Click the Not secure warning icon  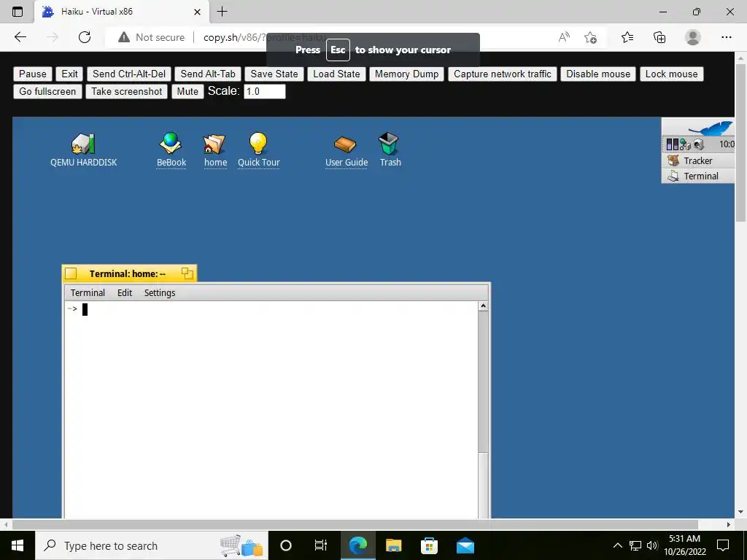[x=124, y=37]
